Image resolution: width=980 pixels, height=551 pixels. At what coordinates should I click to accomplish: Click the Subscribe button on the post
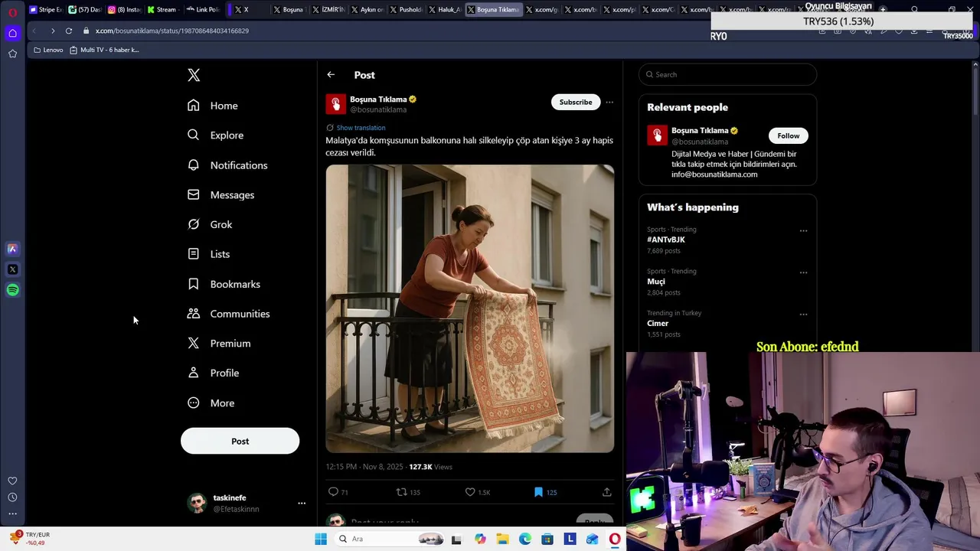[576, 102]
